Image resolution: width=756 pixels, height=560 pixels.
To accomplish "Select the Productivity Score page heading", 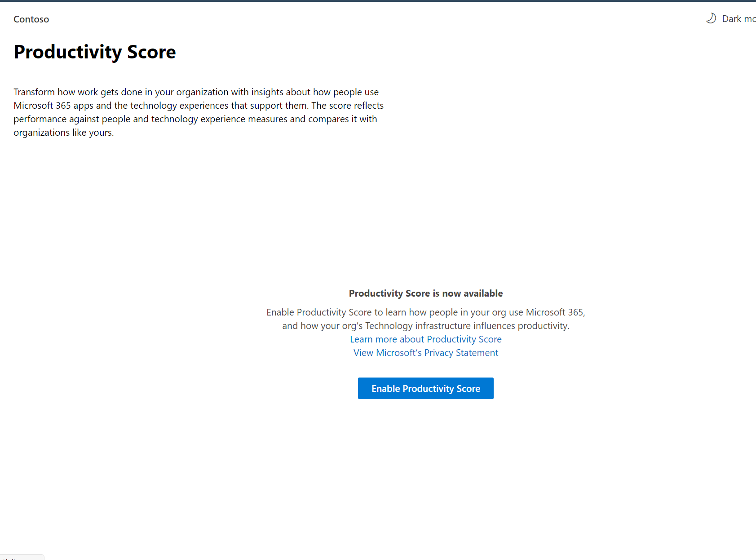I will [x=94, y=52].
